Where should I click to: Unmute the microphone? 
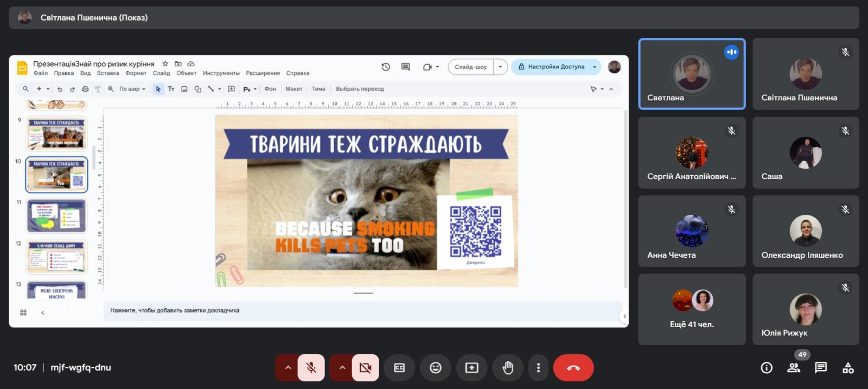tap(311, 368)
